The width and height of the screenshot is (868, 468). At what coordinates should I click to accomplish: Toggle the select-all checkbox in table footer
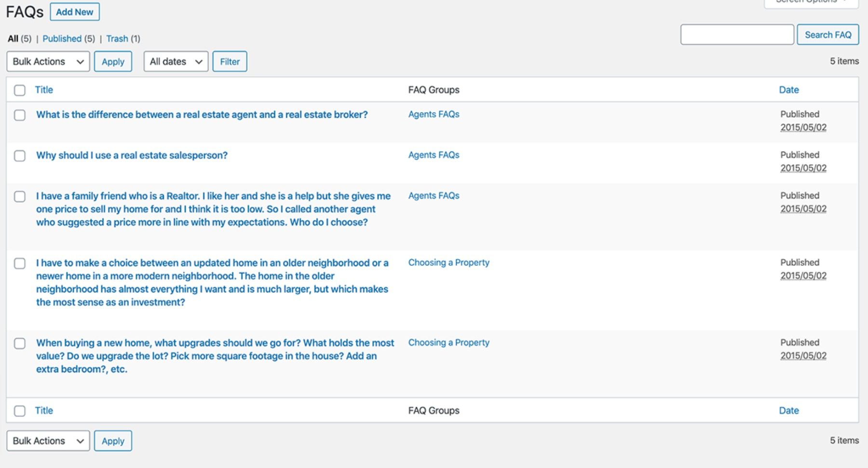tap(20, 411)
